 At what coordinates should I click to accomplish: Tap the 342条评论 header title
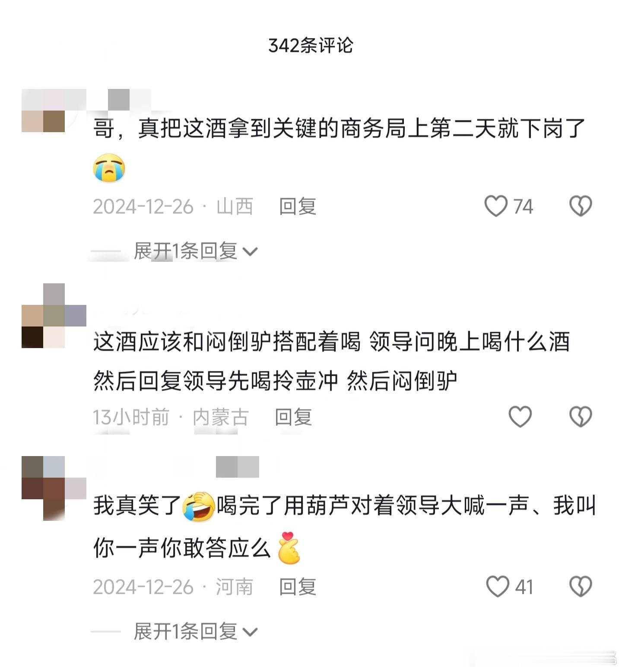pyautogui.click(x=311, y=45)
